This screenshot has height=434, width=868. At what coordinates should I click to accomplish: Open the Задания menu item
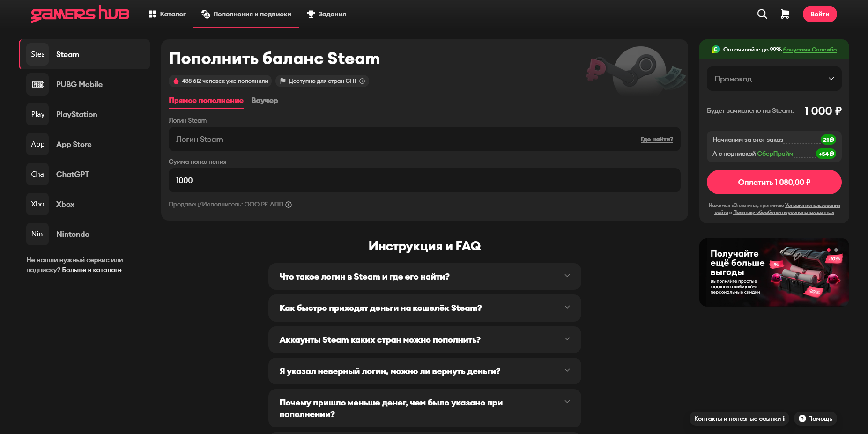click(x=326, y=14)
